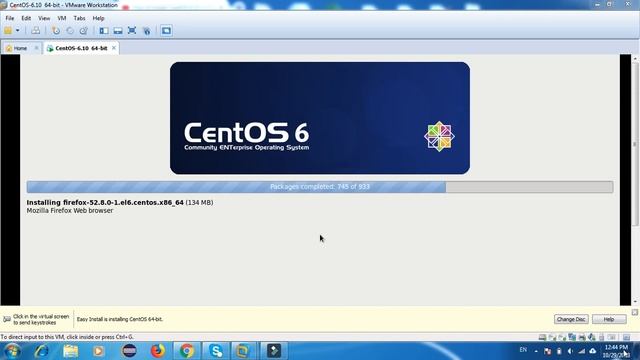Viewport: 640px width, 360px height.
Task: Click the battery tray icon
Action: pyautogui.click(x=559, y=351)
